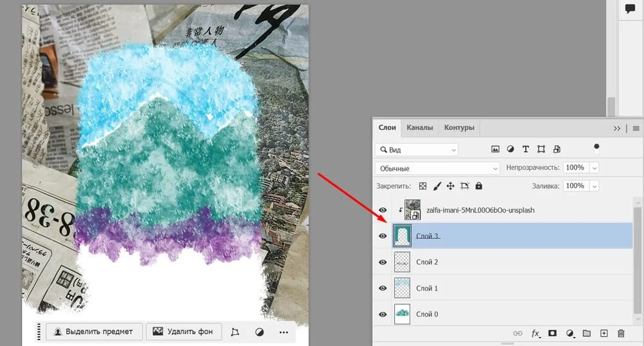Filter layers by text type icon
The height and width of the screenshot is (346, 644).
526,149
